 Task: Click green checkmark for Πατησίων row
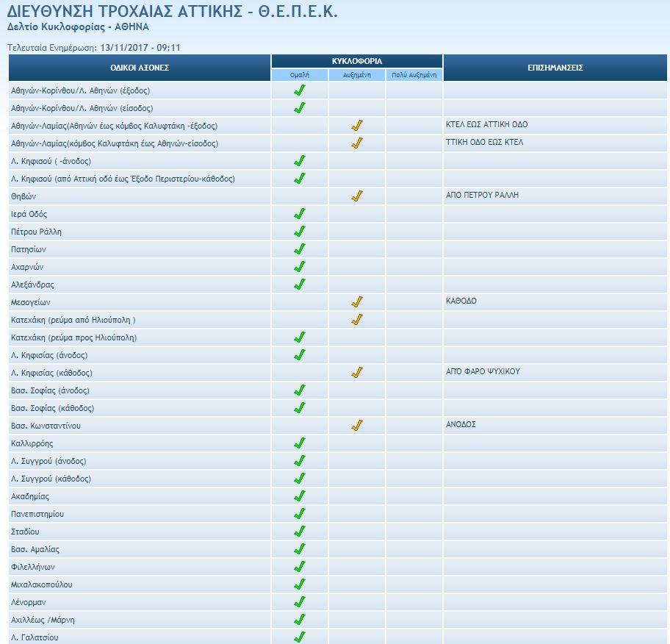299,249
